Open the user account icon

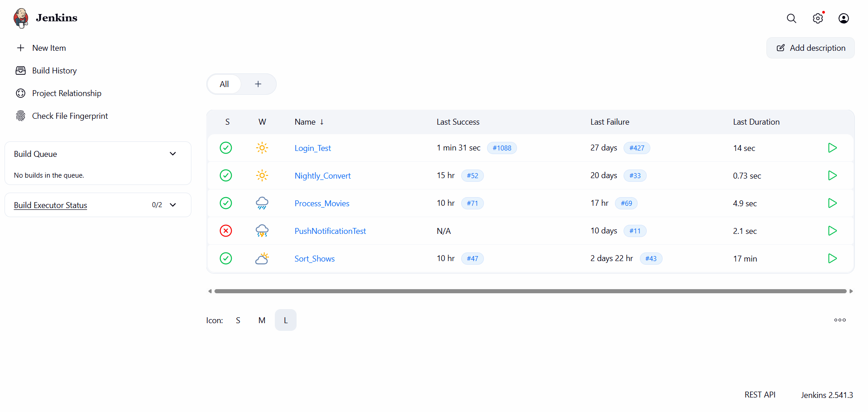844,18
